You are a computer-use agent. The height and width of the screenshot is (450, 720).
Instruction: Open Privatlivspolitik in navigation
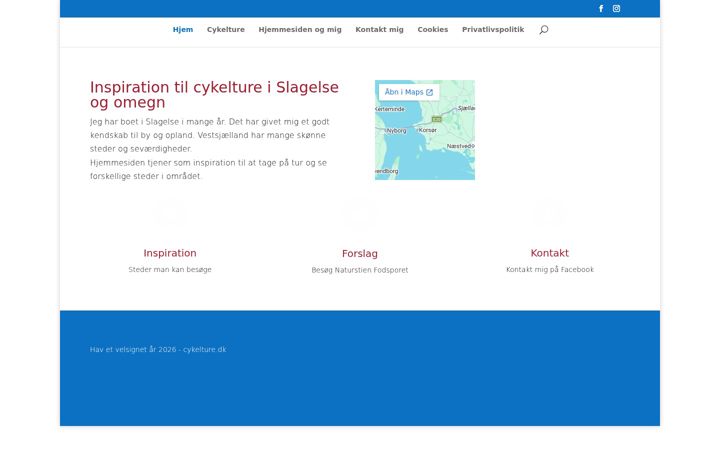(x=493, y=29)
